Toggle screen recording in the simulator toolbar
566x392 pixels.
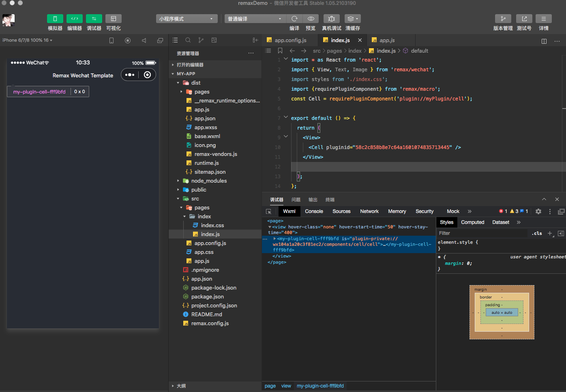pos(127,40)
